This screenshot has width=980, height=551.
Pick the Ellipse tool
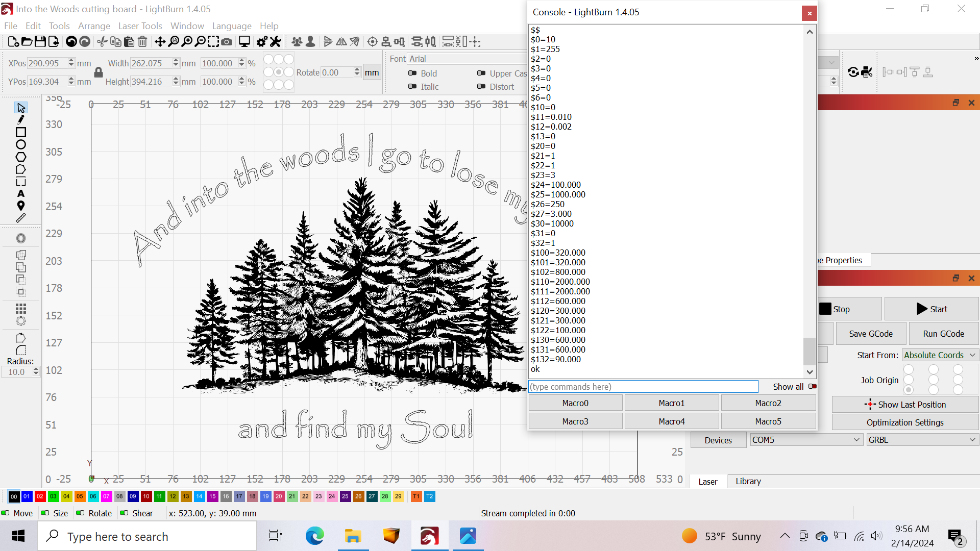21,144
